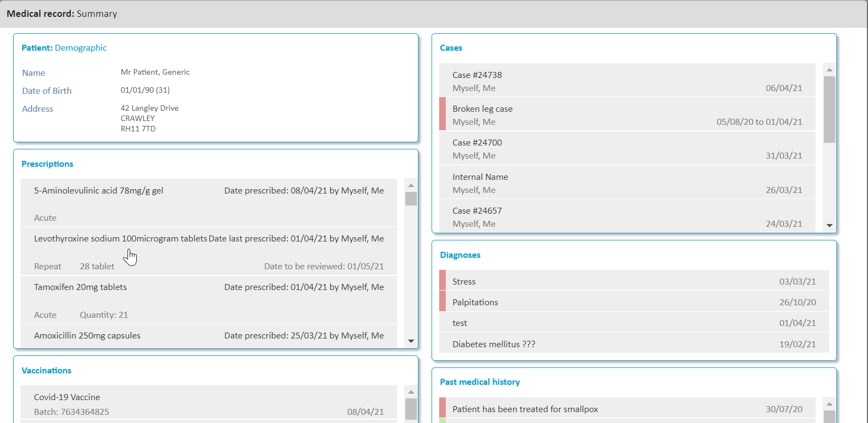Select the Stress diagnosis row
868x423 pixels.
pyautogui.click(x=464, y=282)
